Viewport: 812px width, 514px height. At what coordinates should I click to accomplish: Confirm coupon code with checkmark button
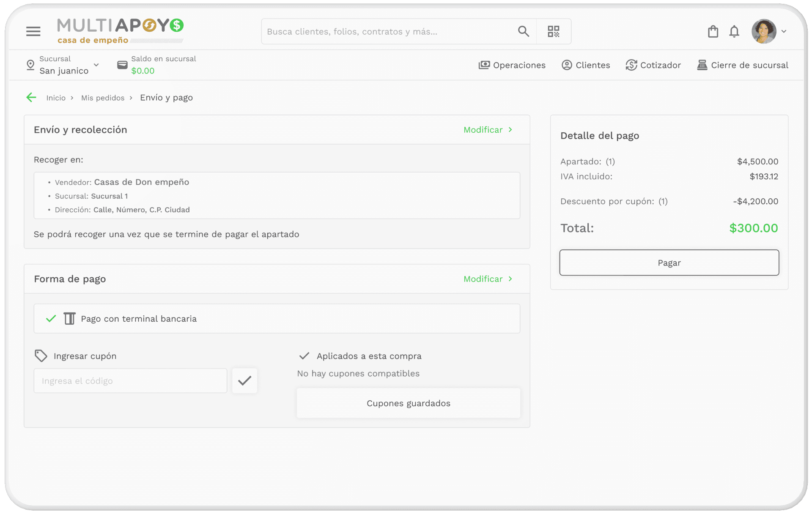point(244,381)
